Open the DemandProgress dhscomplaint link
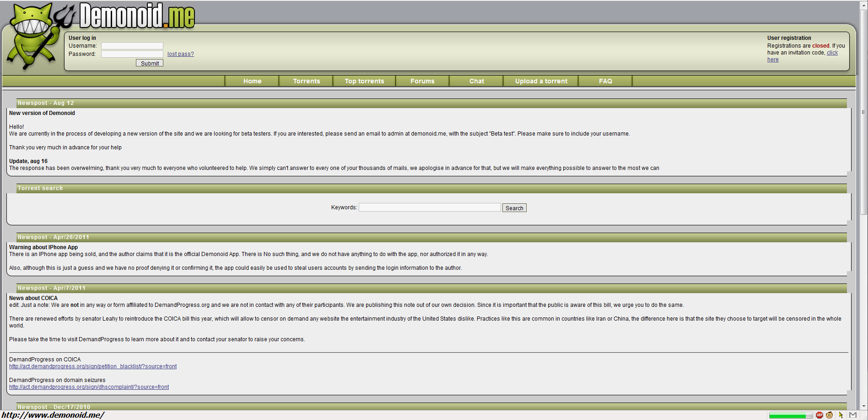 click(89, 387)
